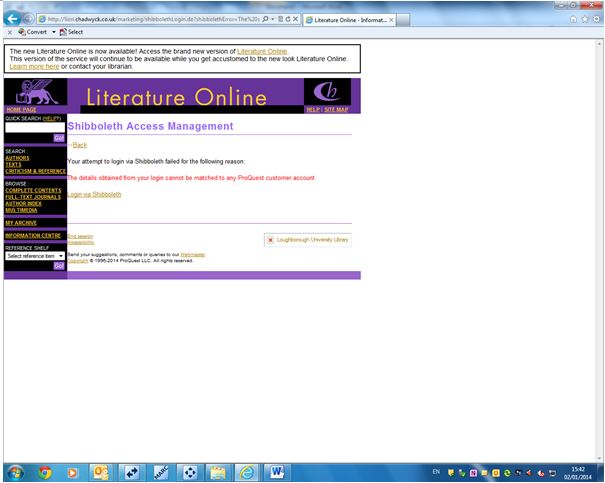Viewport: 605px width, 483px height.
Task: Click the Login via Shibboleth link
Action: tap(94, 194)
